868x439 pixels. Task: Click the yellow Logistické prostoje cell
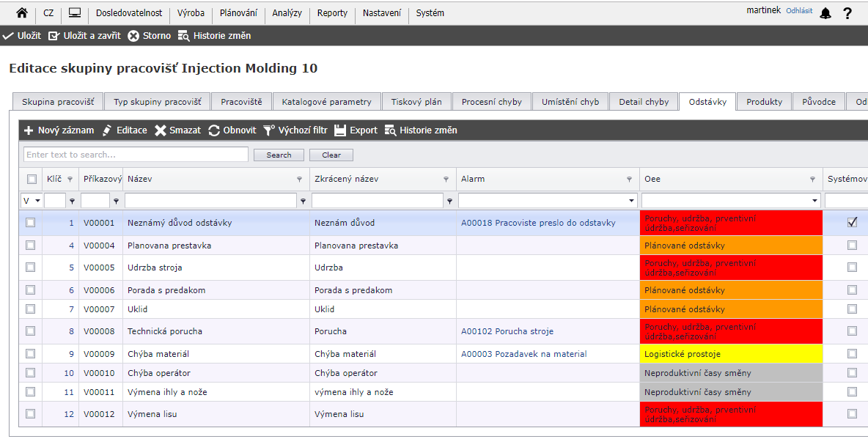730,354
